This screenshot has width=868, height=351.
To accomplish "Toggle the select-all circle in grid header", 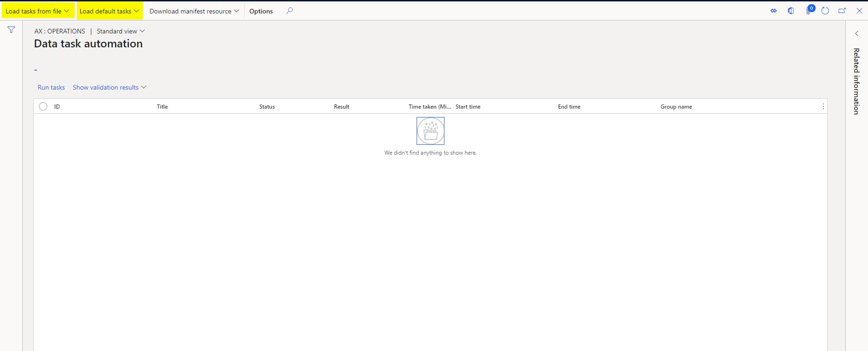I will [x=43, y=106].
